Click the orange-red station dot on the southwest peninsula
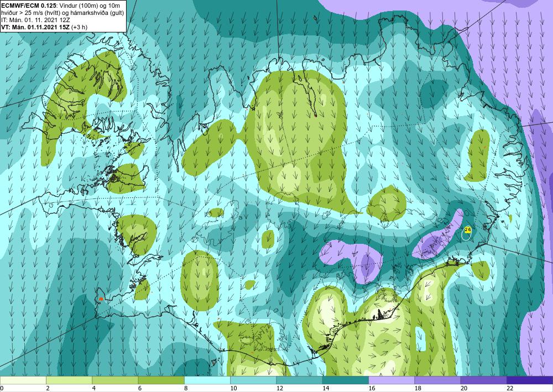Viewport: 553px width, 392px height. point(101,299)
